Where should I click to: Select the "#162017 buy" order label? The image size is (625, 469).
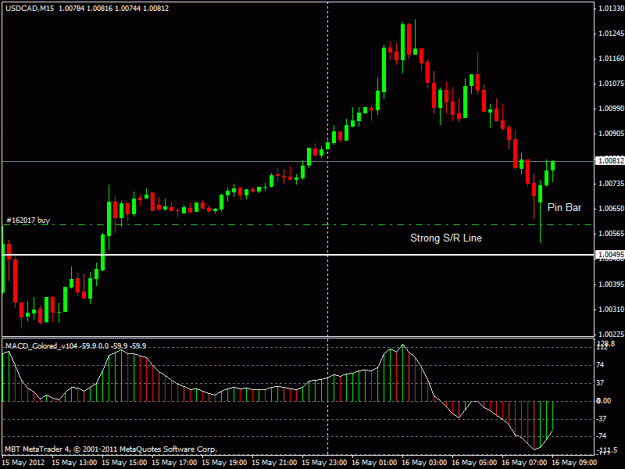coord(28,220)
